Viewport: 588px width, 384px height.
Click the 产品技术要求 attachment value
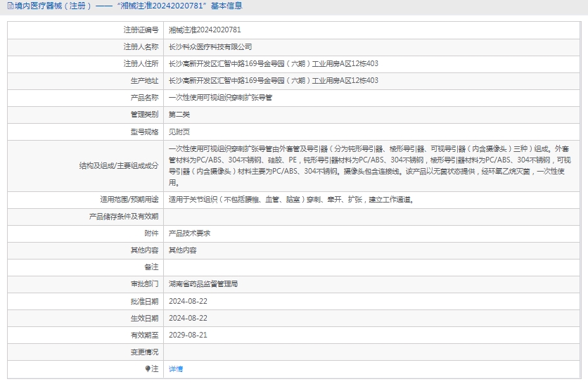pyautogui.click(x=190, y=233)
